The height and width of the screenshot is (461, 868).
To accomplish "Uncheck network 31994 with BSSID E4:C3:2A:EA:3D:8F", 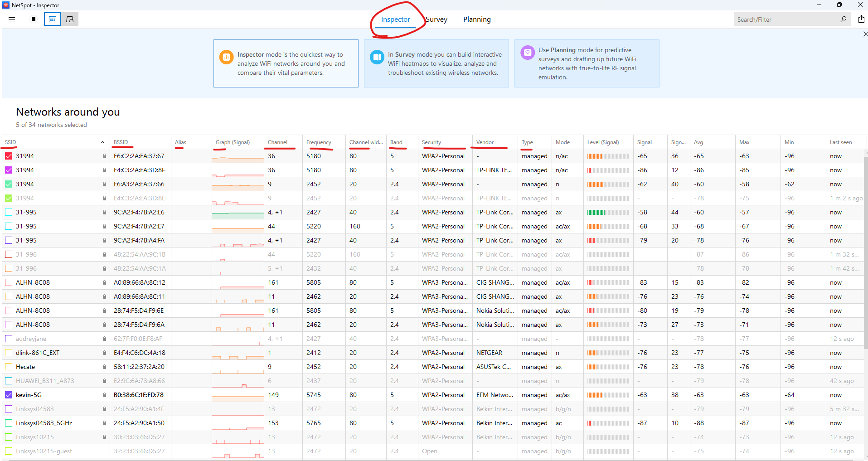I will click(9, 170).
